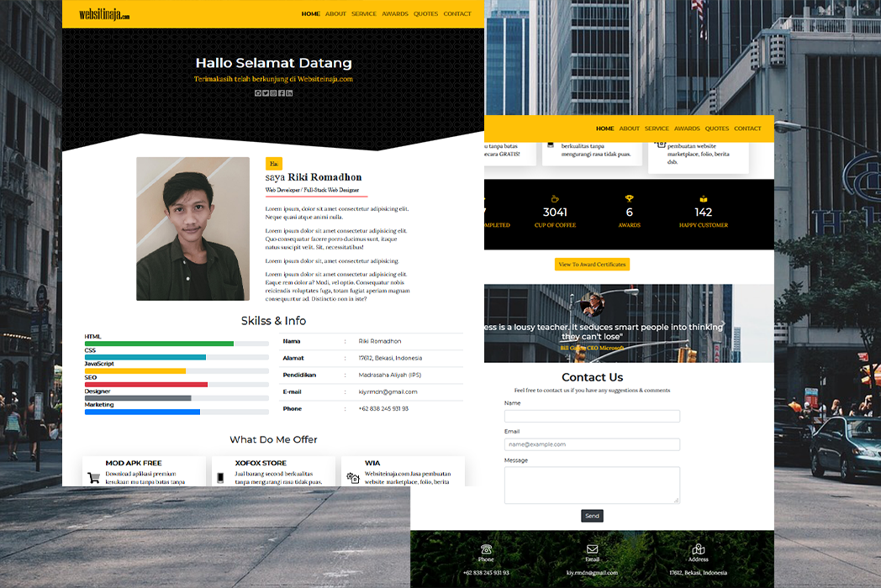
Task: Click the telephone icon above Phone in footer
Action: (487, 549)
